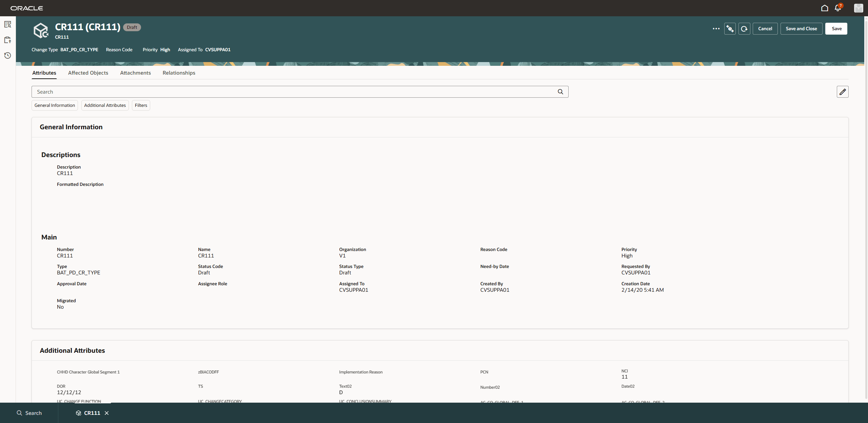Switch to the Affected Objects tab
Viewport: 868px width, 423px height.
(x=88, y=73)
